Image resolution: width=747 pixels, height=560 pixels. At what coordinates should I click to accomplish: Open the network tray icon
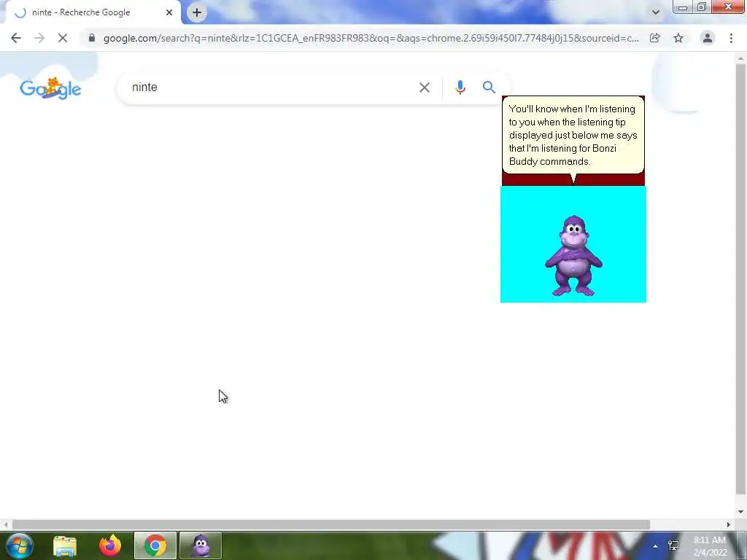click(x=673, y=545)
